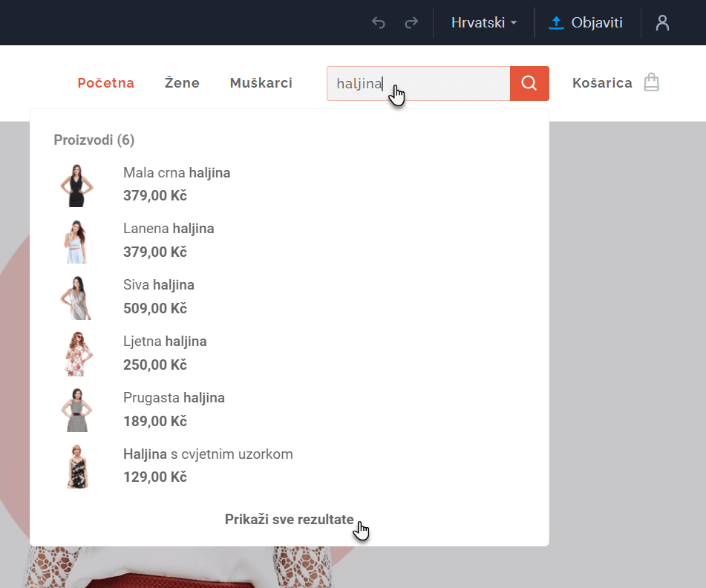This screenshot has width=706, height=588.
Task: Open the Hrvatski language dropdown
Action: (x=483, y=22)
